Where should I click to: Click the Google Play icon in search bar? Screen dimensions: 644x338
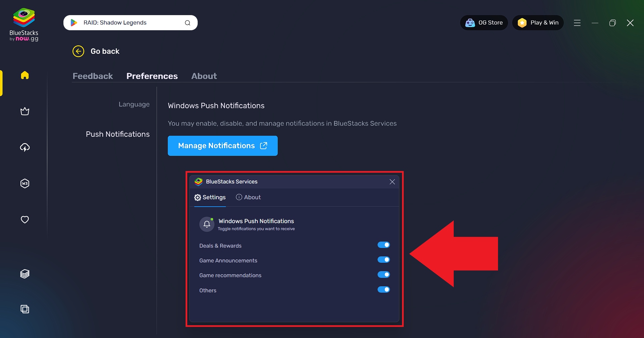pyautogui.click(x=74, y=23)
